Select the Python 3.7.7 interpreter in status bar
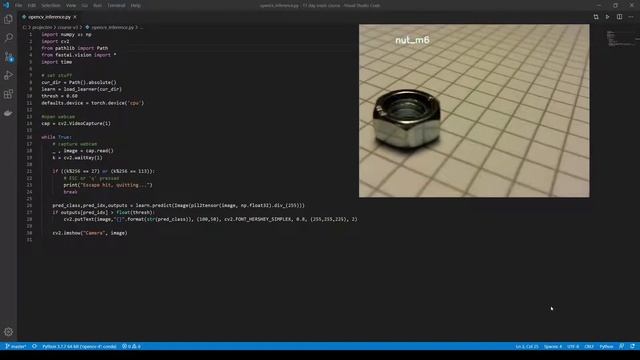This screenshot has height=360, width=640. (79, 346)
